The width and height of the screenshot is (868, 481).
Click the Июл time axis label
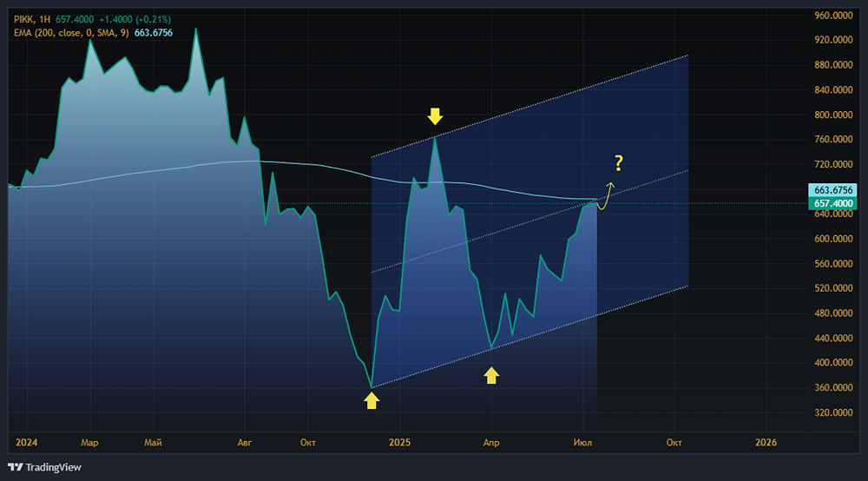(x=582, y=442)
